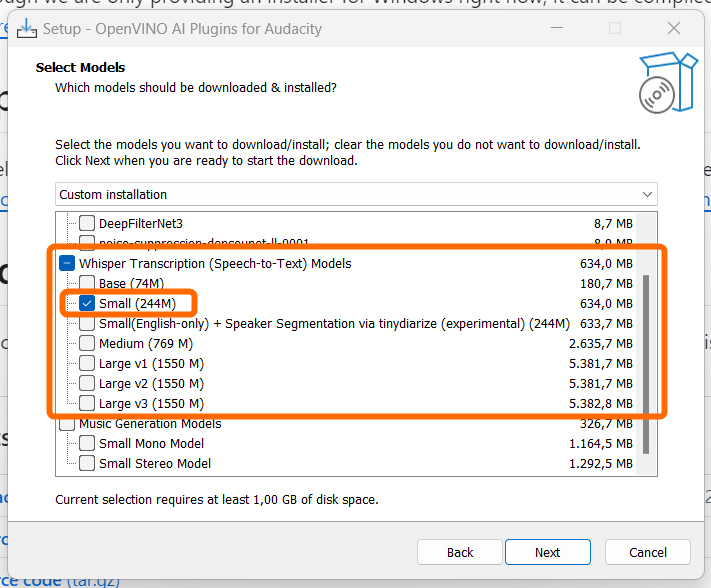
Task: Check the DeepFilterNet3 checkbox
Action: [87, 223]
